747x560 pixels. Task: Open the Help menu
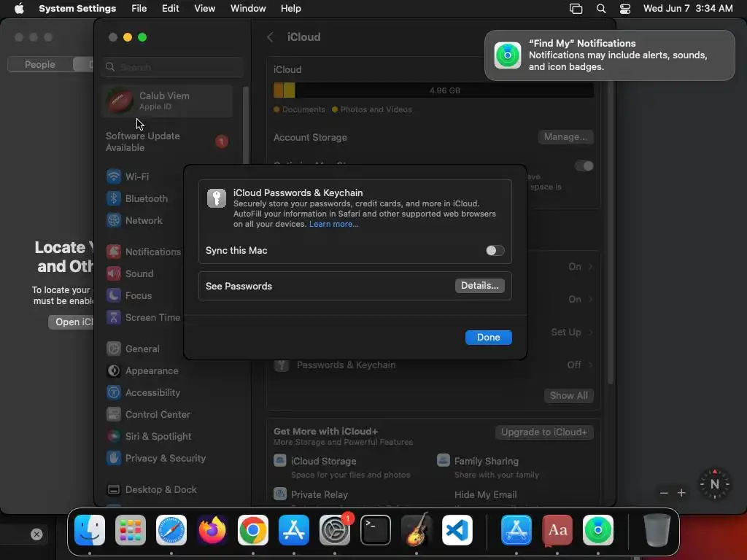[290, 8]
